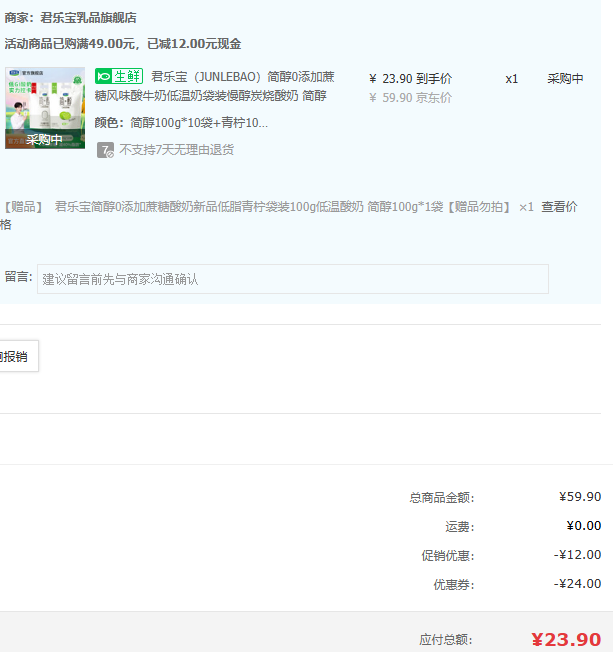
Task: Click the green 生鲜 fresh badge icon
Action: [119, 77]
